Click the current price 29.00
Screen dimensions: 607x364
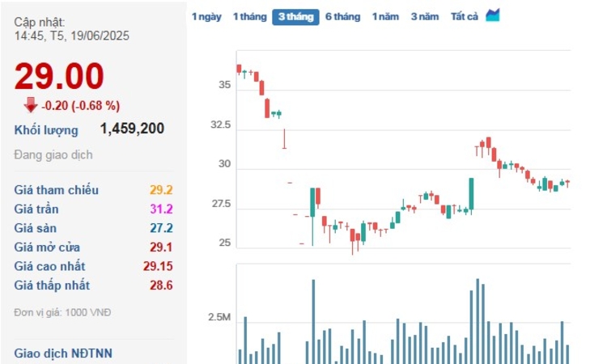59,76
